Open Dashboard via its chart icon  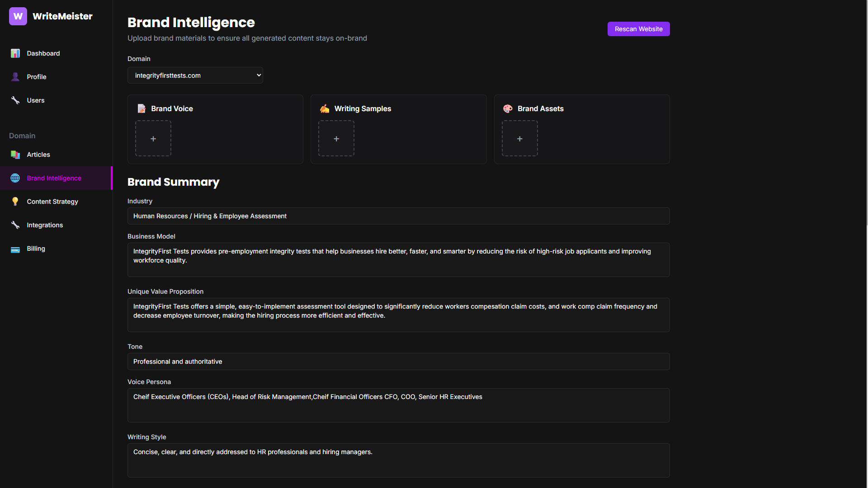tap(15, 53)
